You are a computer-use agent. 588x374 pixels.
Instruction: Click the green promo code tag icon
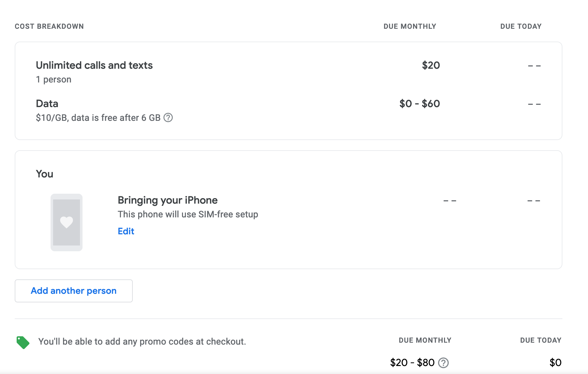23,342
